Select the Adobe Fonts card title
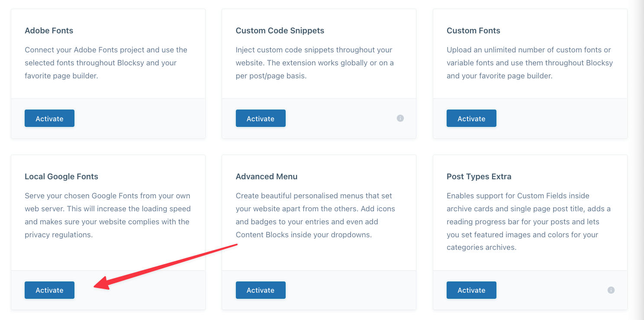Viewport: 644px width, 320px height. (x=49, y=31)
